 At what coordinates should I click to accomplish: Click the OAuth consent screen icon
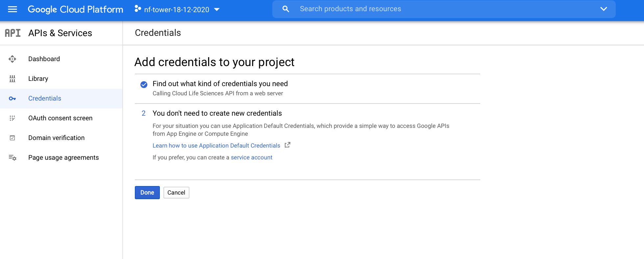[12, 118]
